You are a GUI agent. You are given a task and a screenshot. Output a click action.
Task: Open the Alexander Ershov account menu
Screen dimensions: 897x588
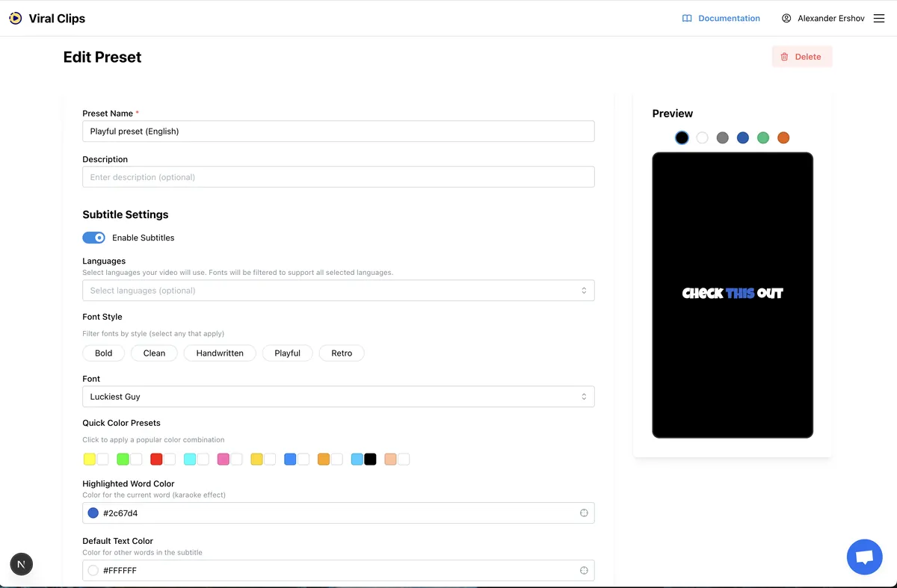coord(830,18)
